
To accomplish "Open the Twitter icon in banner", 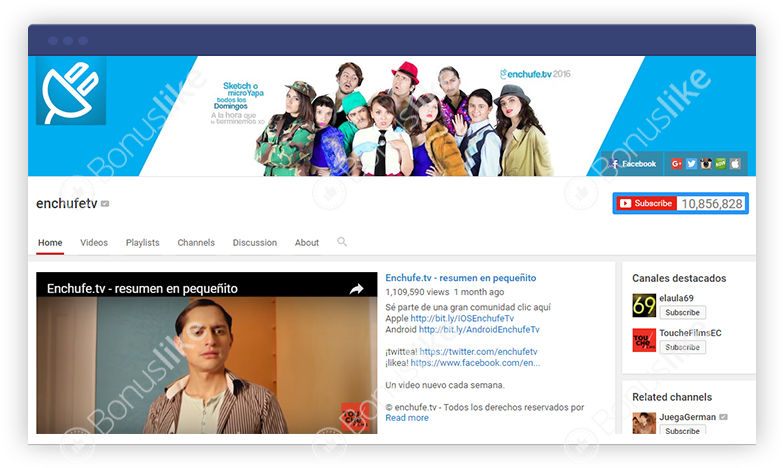I will [691, 163].
